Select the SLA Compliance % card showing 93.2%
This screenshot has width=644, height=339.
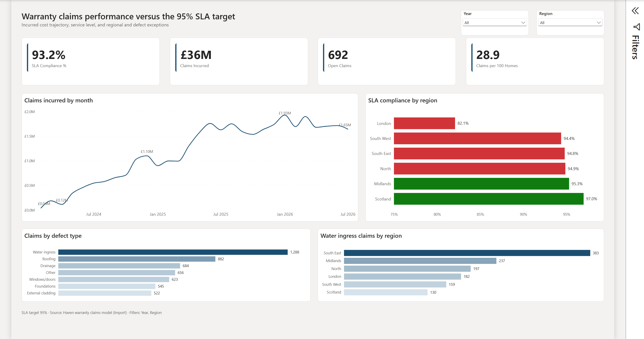click(90, 61)
